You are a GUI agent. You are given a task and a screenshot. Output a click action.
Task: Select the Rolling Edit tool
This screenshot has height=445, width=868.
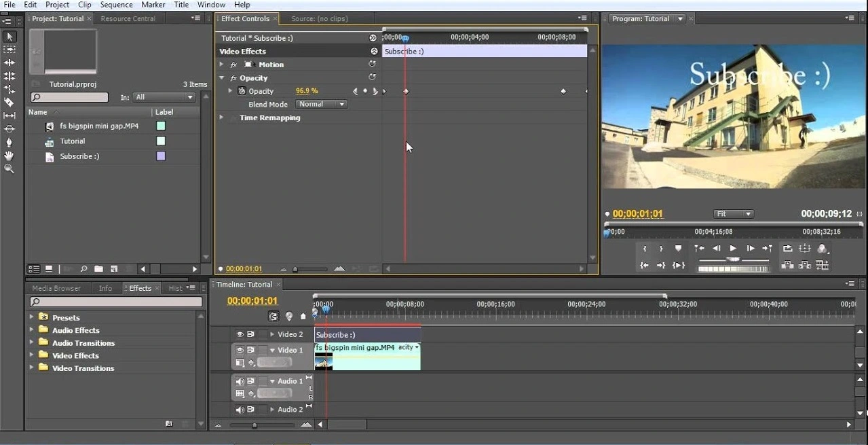10,76
